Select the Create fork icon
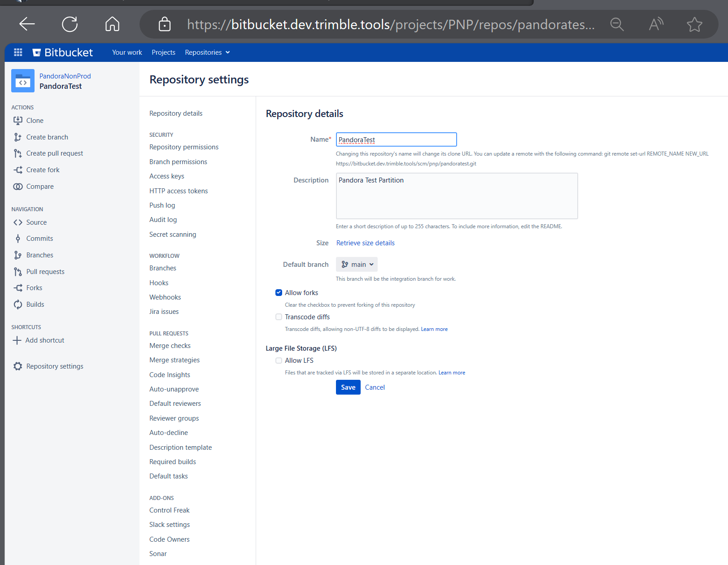Screen dimensions: 728x565 tap(18, 170)
